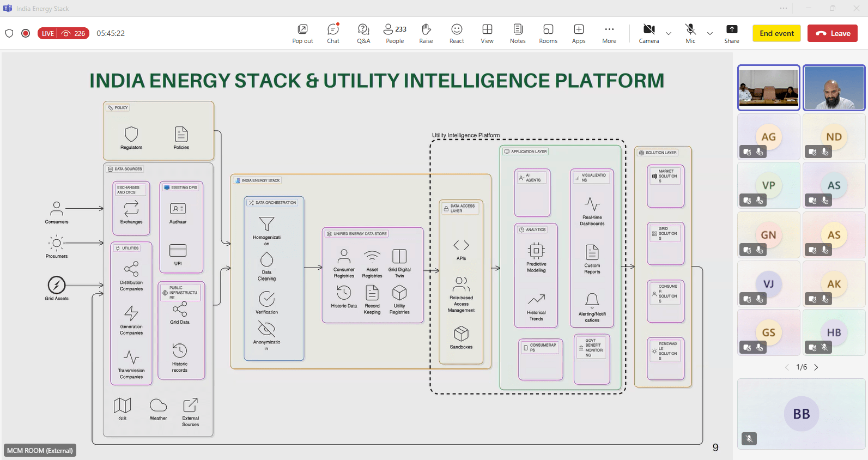The image size is (868, 460).
Task: Toggle the Camera on
Action: [x=648, y=33]
